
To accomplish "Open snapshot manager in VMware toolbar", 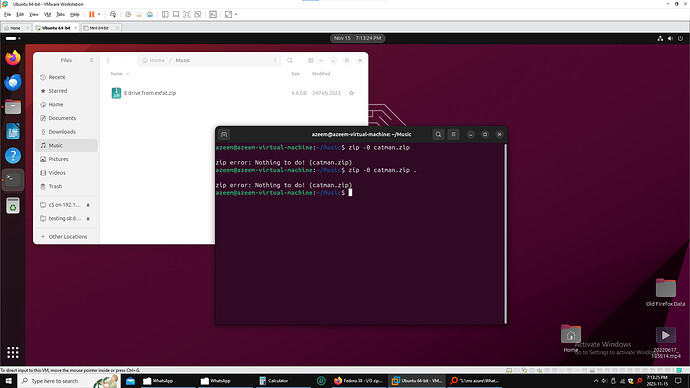I will pyautogui.click(x=150, y=15).
